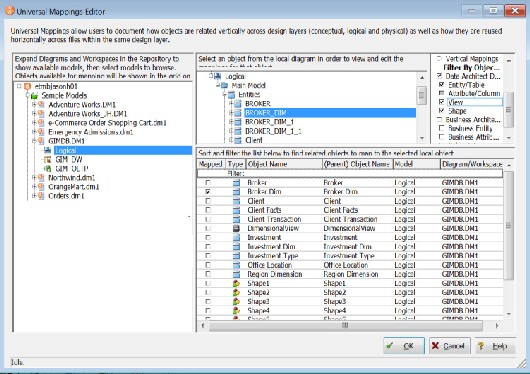Click the horizontal scrollbar thumb of mapping grid
The height and width of the screenshot is (374, 530).
click(345, 326)
